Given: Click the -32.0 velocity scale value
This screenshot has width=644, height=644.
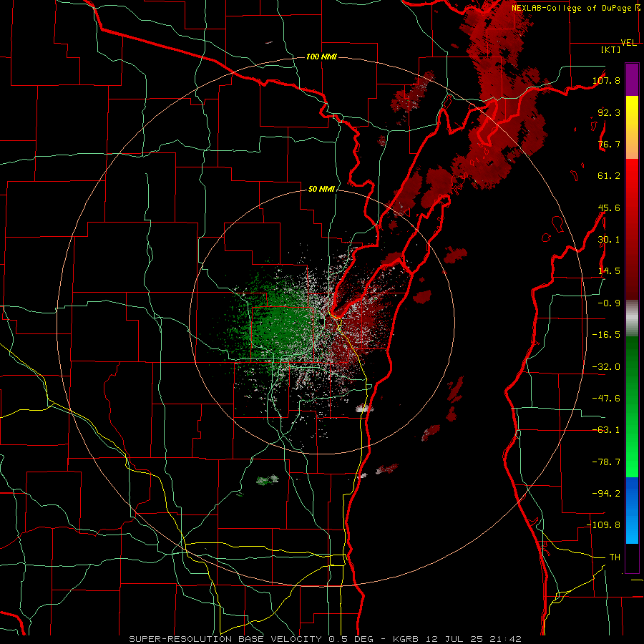Looking at the screenshot, I should pyautogui.click(x=606, y=367).
